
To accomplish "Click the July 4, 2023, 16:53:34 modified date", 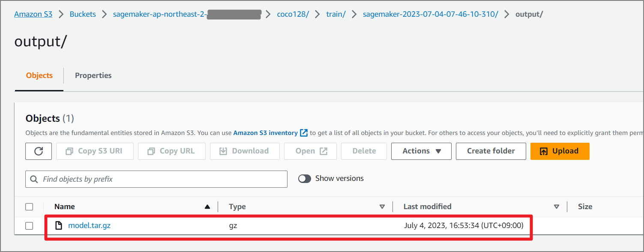I will 464,225.
